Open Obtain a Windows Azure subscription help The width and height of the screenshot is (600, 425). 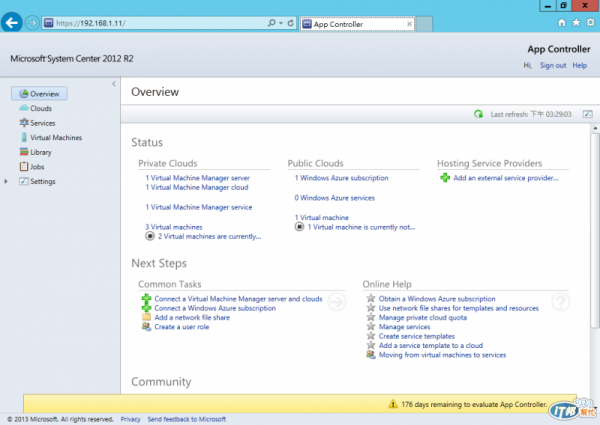pyautogui.click(x=437, y=299)
